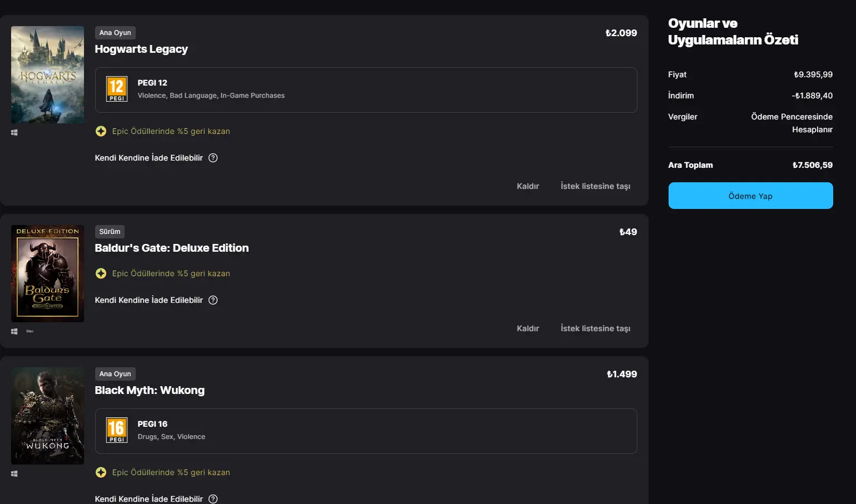This screenshot has width=856, height=504.
Task: Click the Ödeme Yap checkout button
Action: [750, 196]
